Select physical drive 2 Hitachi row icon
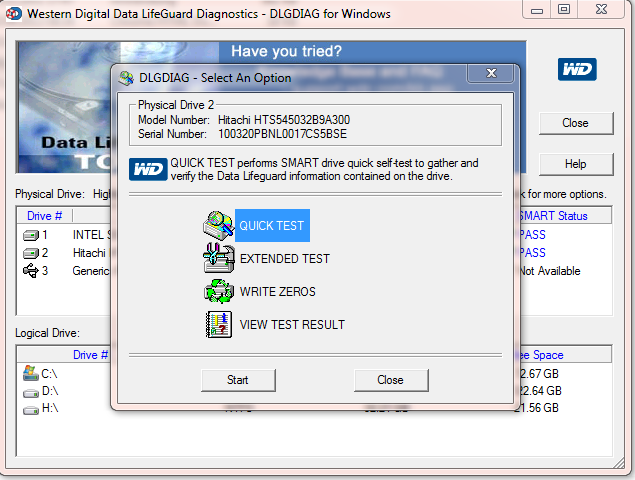The image size is (635, 480). [x=31, y=253]
